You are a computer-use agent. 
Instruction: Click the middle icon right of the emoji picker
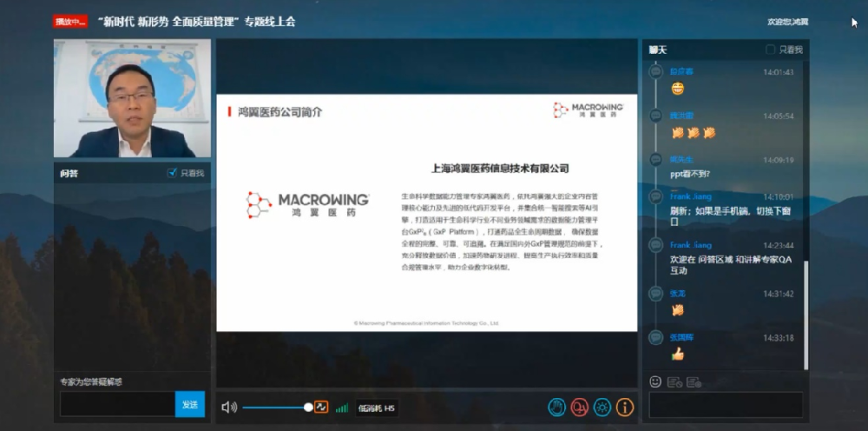click(x=674, y=381)
